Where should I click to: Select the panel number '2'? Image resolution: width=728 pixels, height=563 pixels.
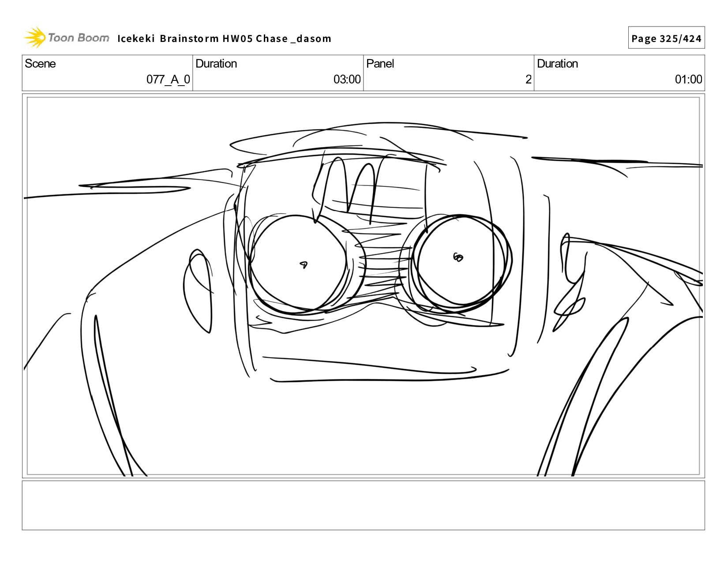(528, 79)
